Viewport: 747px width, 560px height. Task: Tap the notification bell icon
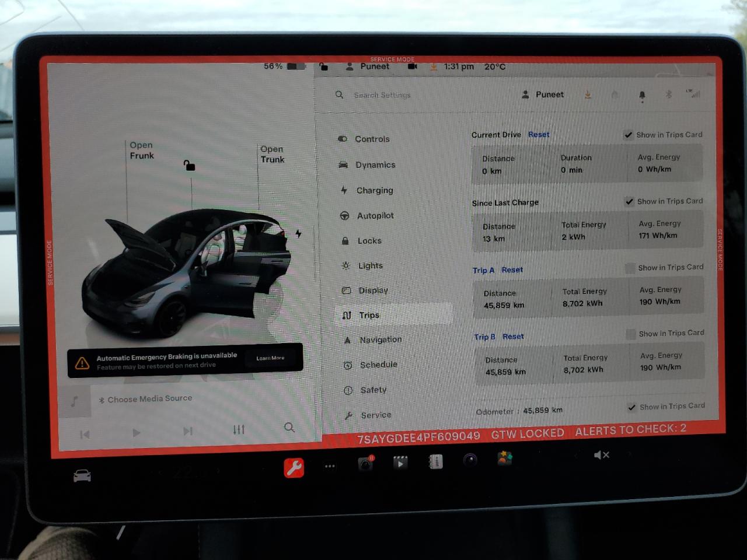(x=642, y=96)
